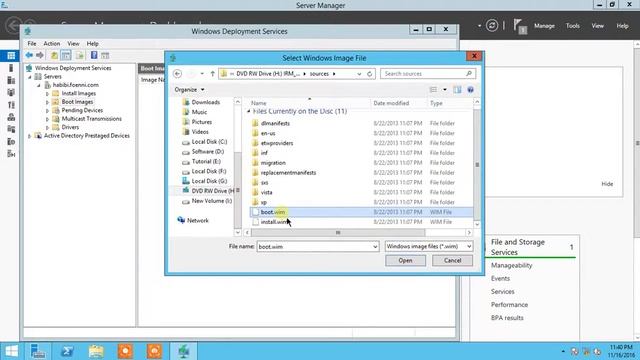Screen dimensions: 640x360
Task: Sort files by Name column header
Action: click(x=259, y=103)
